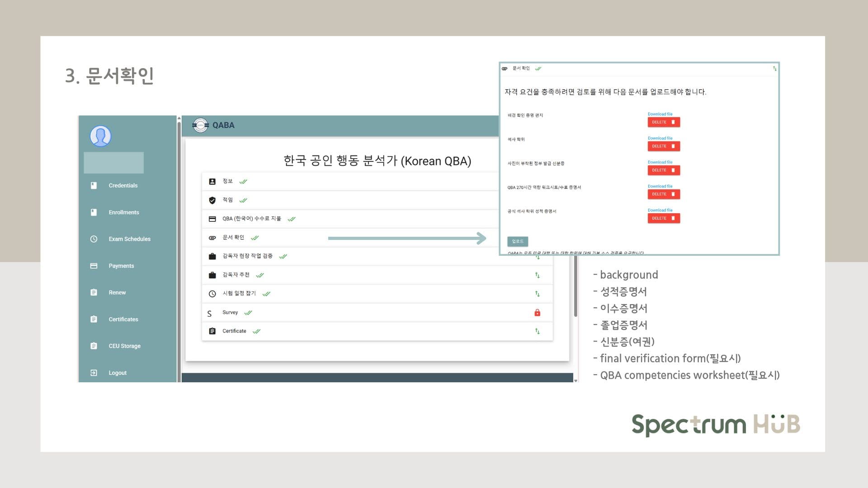
Task: Click the 한국 공인 행동 분석가 (Korean QBA) title
Action: click(377, 161)
